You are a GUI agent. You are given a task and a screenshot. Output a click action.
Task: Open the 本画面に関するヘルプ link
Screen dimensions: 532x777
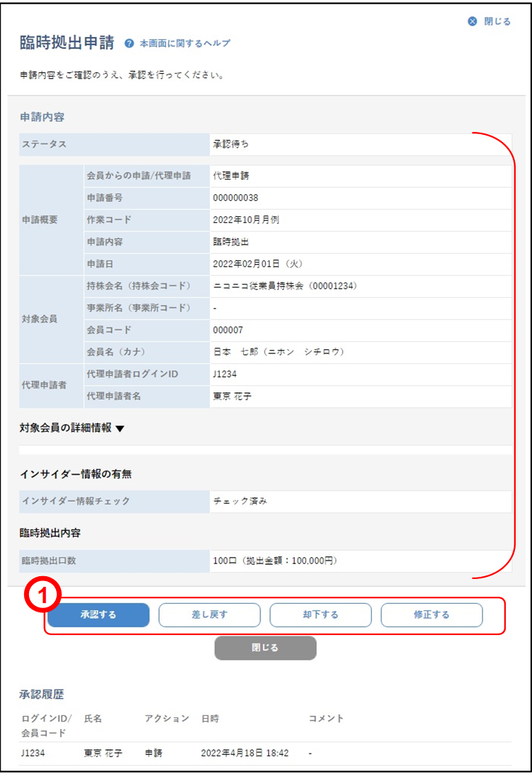[184, 43]
